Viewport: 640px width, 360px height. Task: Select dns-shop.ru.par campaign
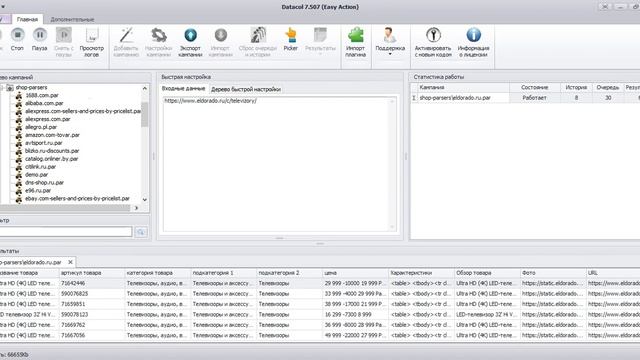tap(44, 182)
